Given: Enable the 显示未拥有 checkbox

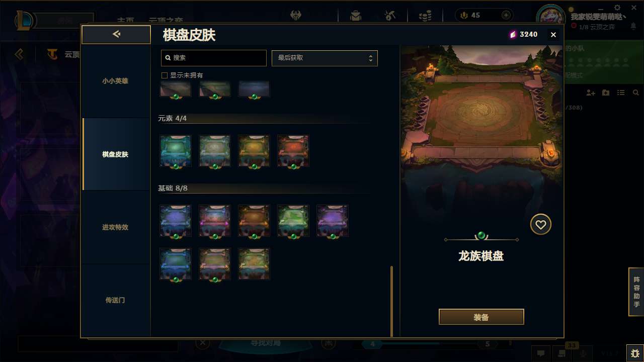Looking at the screenshot, I should (x=164, y=75).
